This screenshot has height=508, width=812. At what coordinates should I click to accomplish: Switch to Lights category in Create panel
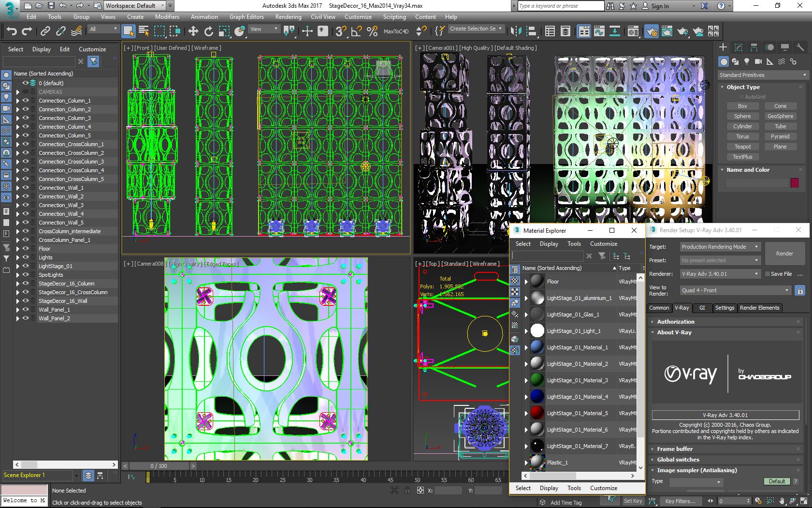pos(747,61)
